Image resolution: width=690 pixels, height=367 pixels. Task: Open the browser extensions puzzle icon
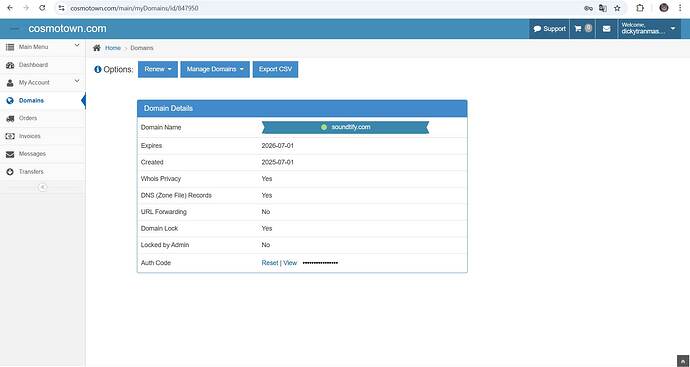[x=640, y=8]
